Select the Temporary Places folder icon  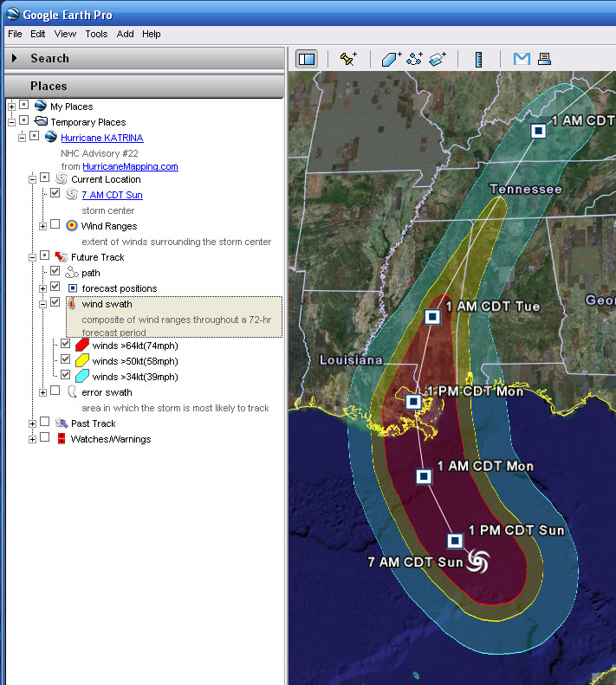[41, 121]
